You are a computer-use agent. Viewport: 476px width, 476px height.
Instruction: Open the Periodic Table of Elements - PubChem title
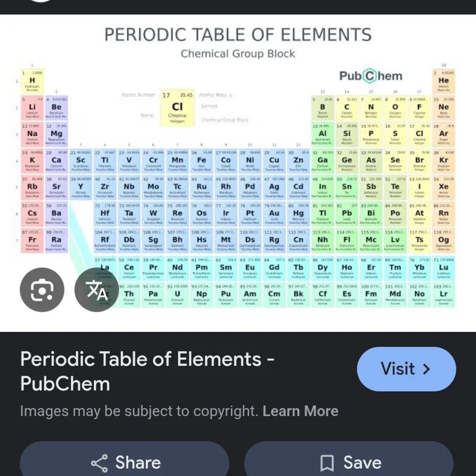pyautogui.click(x=147, y=371)
